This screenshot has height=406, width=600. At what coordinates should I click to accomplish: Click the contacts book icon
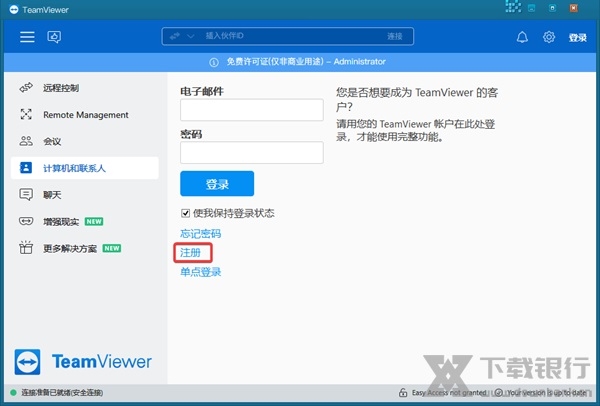tap(26, 168)
